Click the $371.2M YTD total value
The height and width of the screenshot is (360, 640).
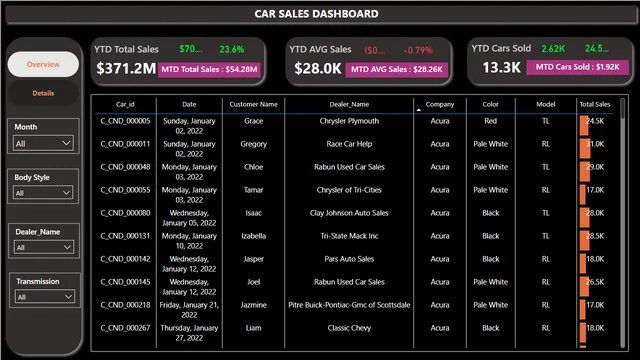point(126,68)
